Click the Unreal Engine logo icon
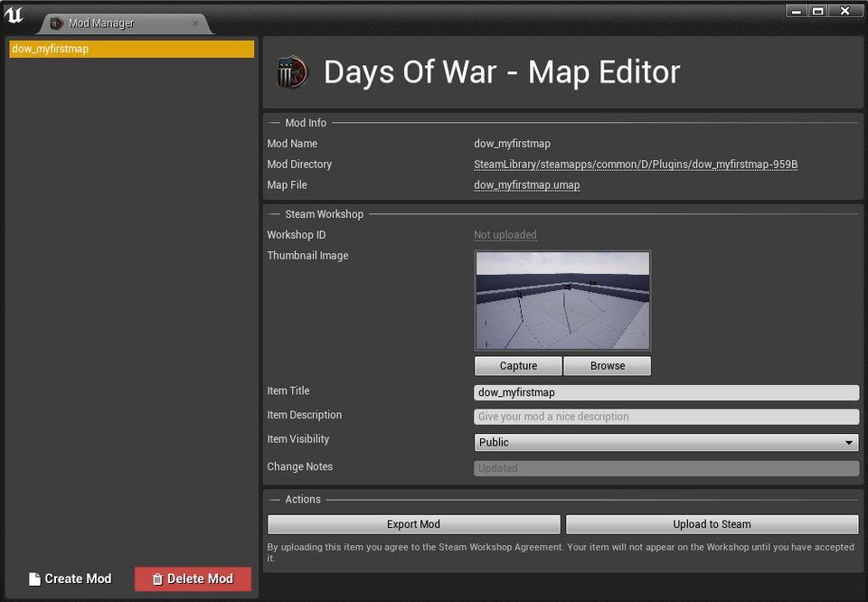The height and width of the screenshot is (602, 868). point(14,15)
